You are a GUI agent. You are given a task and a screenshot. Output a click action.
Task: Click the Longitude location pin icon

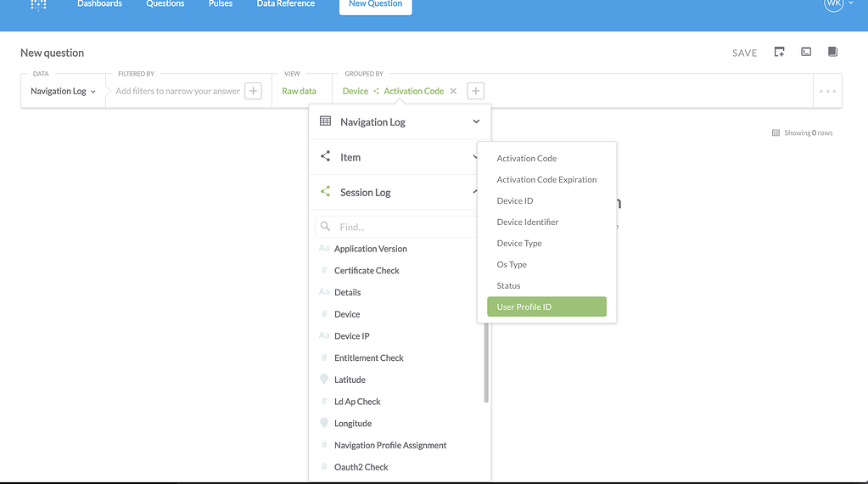[324, 423]
